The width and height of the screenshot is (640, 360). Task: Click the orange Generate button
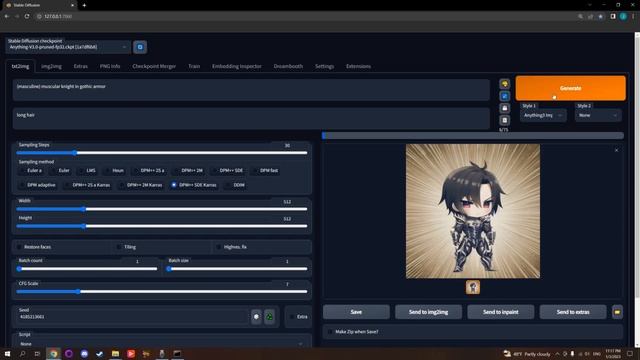[570, 88]
